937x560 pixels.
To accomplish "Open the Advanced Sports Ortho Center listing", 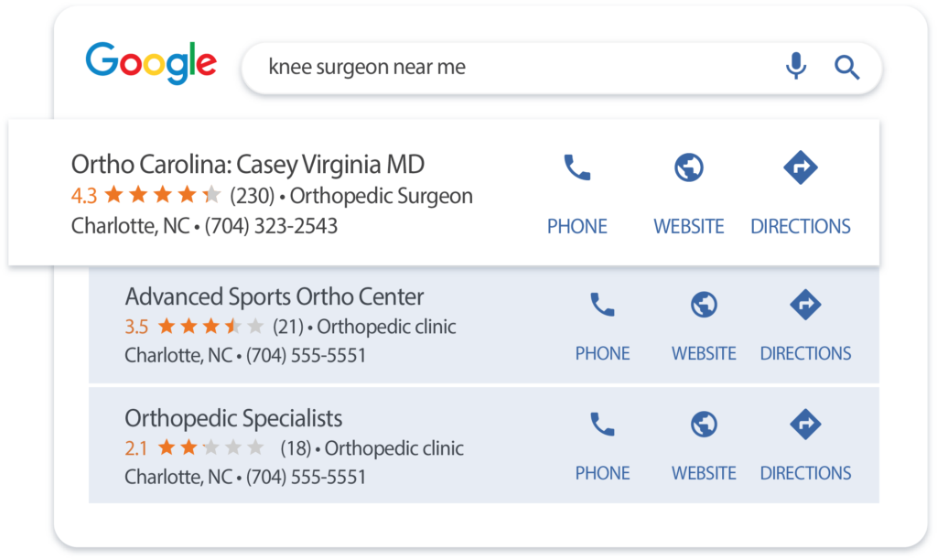I will (x=275, y=296).
